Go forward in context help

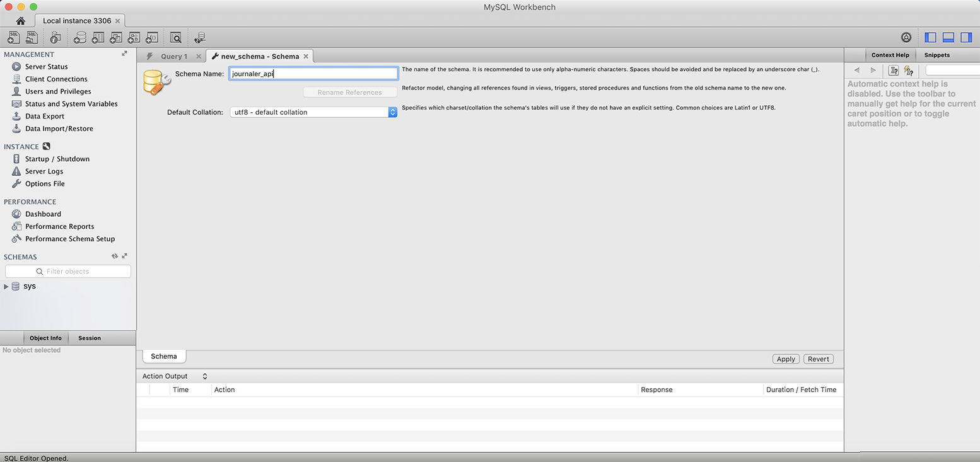point(873,71)
